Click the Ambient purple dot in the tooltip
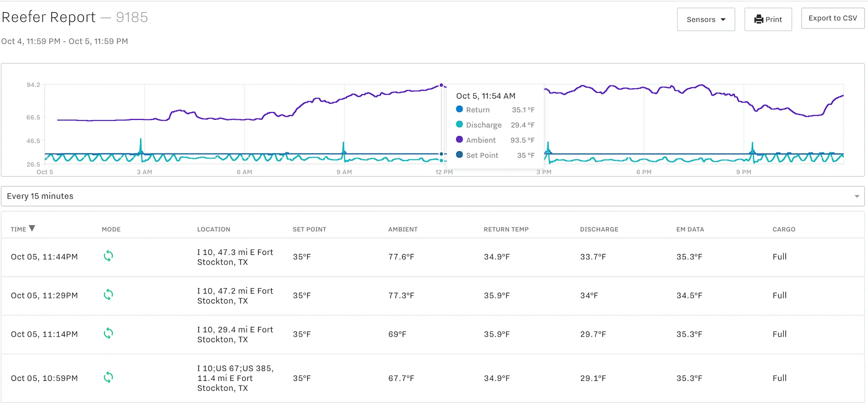 point(459,140)
